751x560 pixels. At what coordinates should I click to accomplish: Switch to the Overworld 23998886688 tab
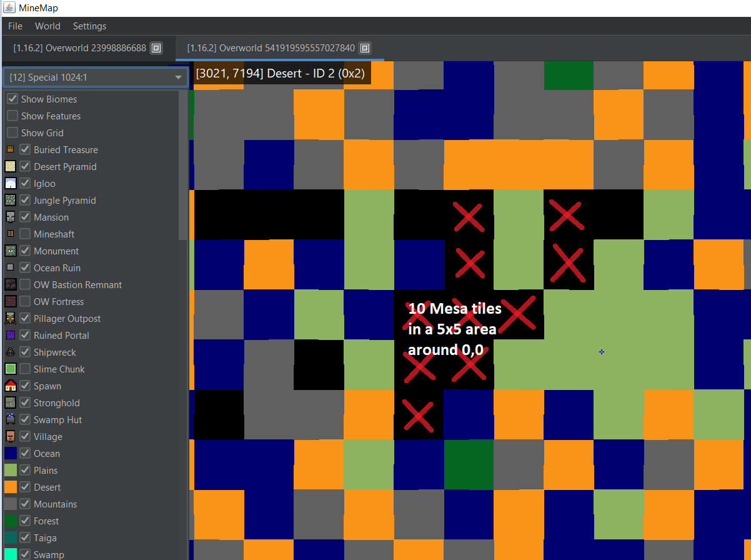pos(81,48)
